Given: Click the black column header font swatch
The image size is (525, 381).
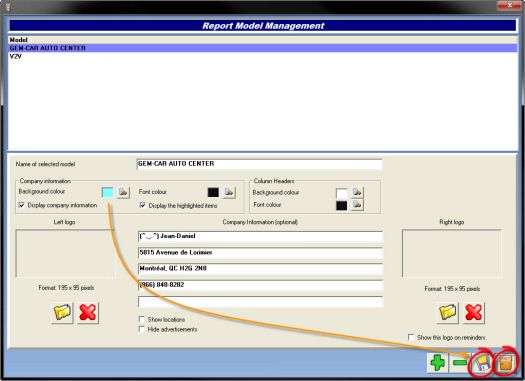Looking at the screenshot, I should (342, 206).
